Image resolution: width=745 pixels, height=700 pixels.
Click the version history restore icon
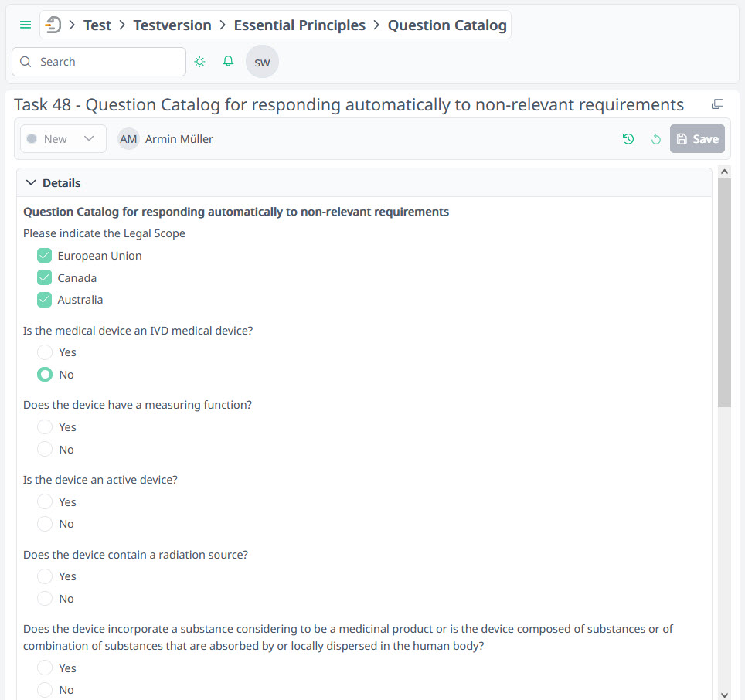[x=628, y=139]
